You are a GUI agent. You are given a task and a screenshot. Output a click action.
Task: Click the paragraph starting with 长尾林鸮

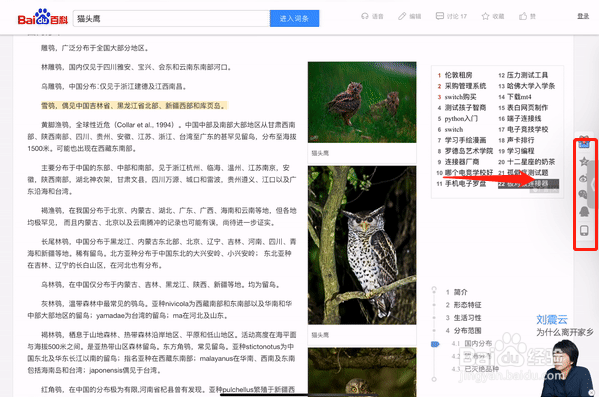[x=162, y=253]
